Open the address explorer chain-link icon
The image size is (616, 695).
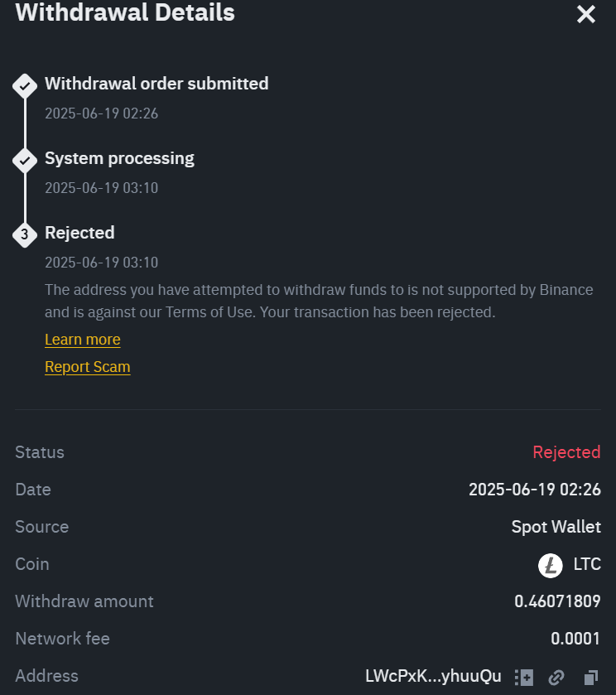click(556, 677)
